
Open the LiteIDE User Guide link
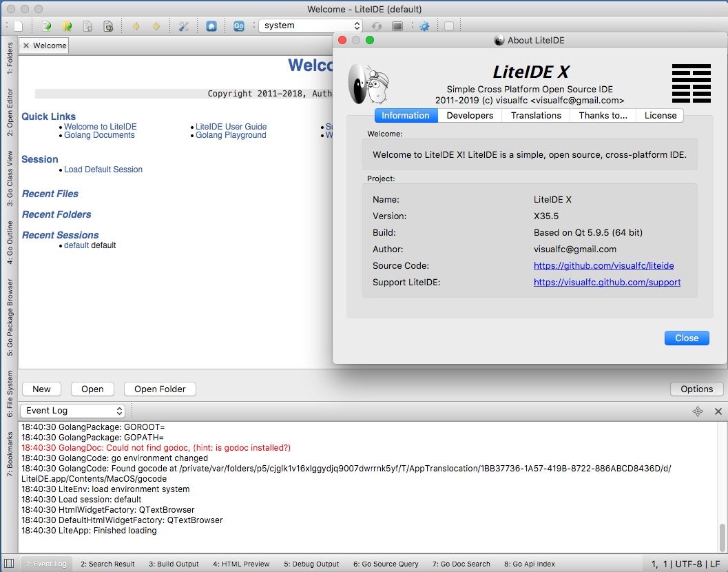(231, 127)
